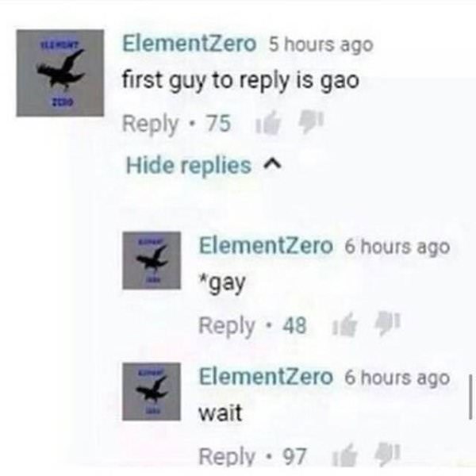Dislike the 'first guy to reply' comment
The height and width of the screenshot is (476, 476).
coord(311,123)
